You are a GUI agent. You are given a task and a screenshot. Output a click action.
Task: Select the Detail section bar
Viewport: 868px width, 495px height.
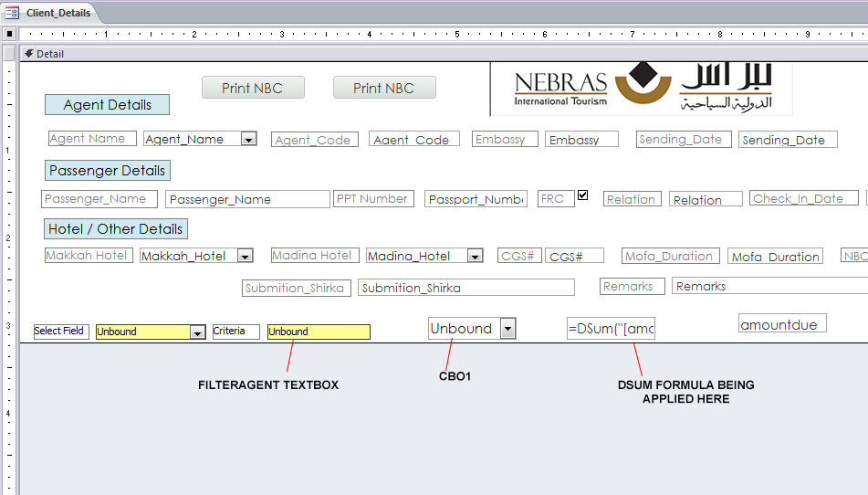coord(444,54)
